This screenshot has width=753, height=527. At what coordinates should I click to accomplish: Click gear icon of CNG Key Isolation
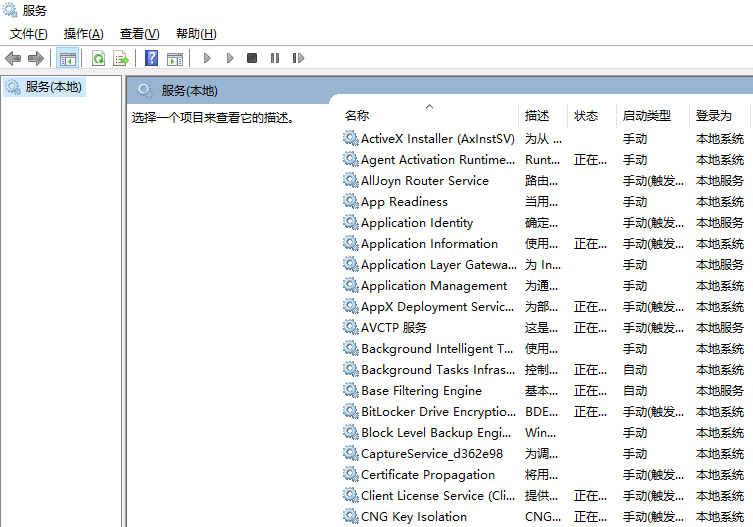click(x=351, y=516)
